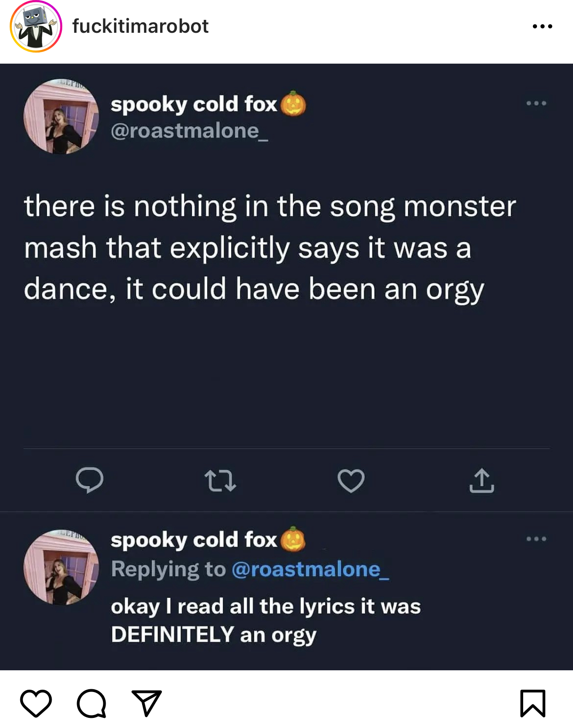Click the @roastmalone_ handle under main tweet name
This screenshot has height=728, width=573.
[189, 131]
